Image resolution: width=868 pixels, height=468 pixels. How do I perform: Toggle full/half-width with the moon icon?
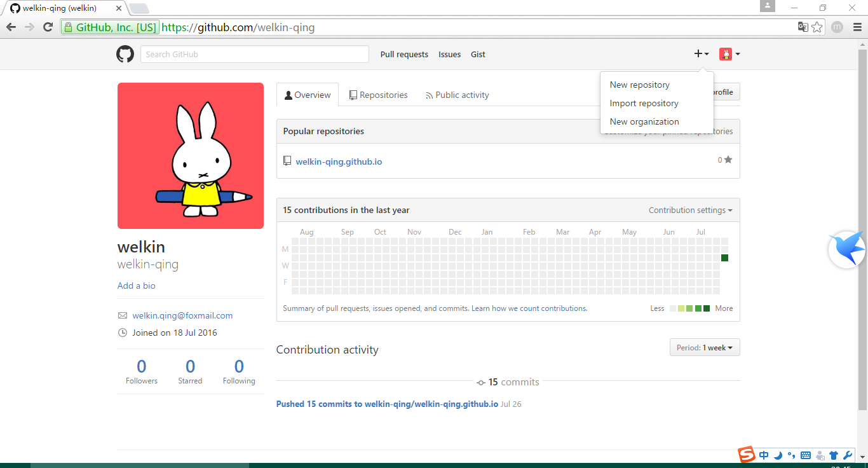pyautogui.click(x=777, y=455)
